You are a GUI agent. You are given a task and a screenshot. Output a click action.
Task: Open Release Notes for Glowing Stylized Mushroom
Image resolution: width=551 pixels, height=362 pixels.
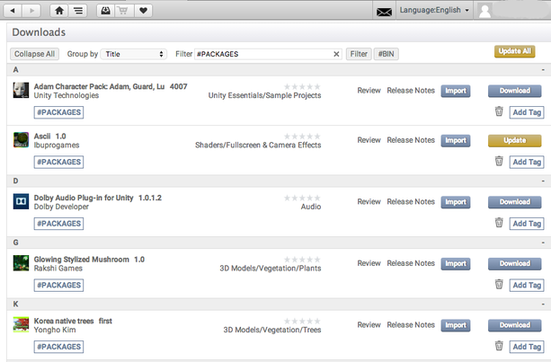[x=411, y=263]
